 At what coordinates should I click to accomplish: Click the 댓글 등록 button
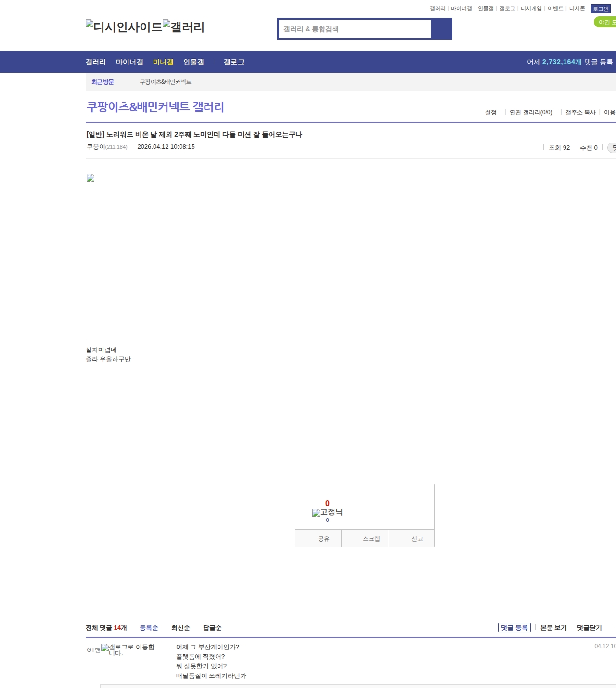514,628
